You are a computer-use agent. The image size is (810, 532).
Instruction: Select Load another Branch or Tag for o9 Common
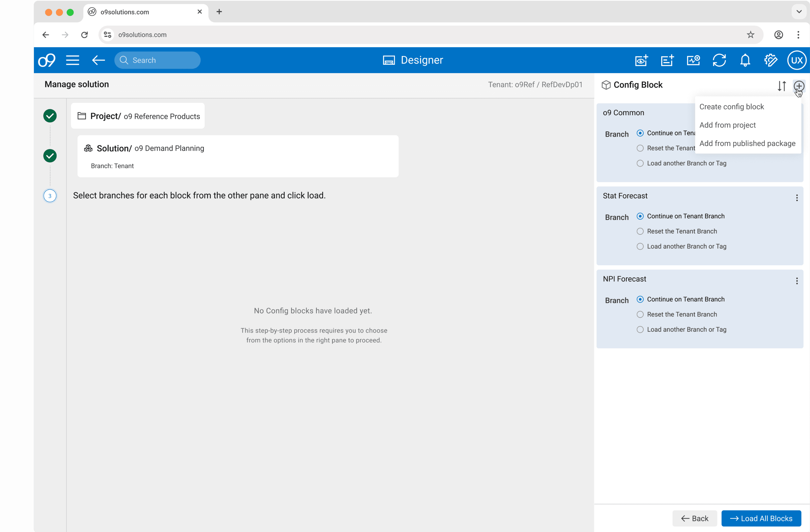pos(640,163)
